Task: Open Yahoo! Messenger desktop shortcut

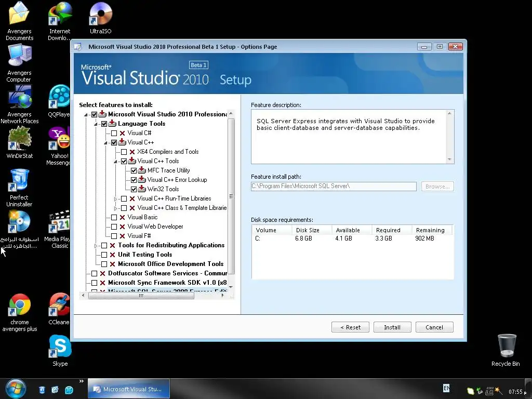Action: [x=59, y=146]
